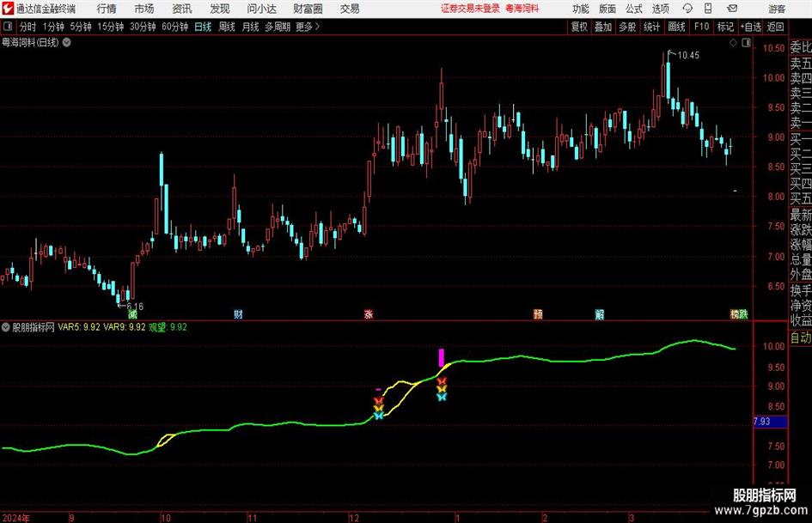Open the 行情 menu
812x523 pixels.
107,9
